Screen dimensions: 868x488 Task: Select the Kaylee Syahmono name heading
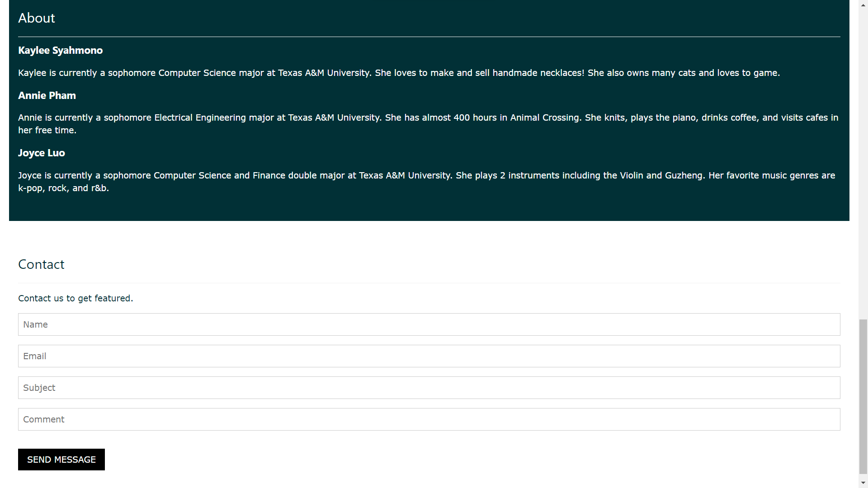60,51
